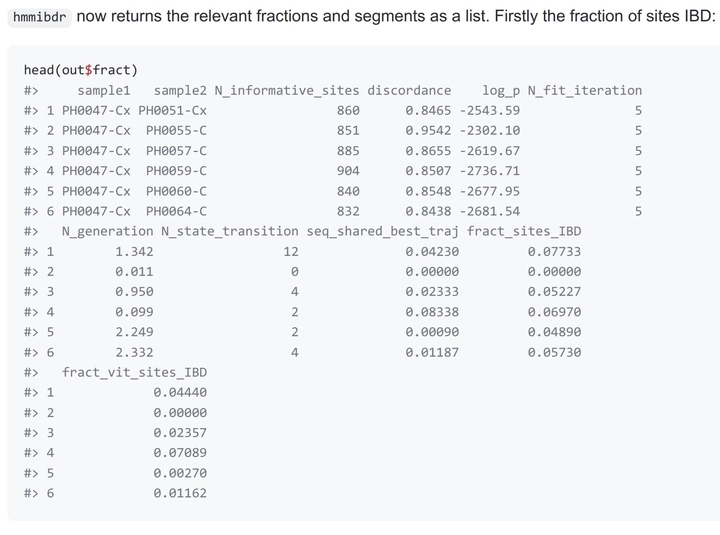
Task: Click the fract_vit_sites_IBD column header
Action: pyautogui.click(x=135, y=372)
